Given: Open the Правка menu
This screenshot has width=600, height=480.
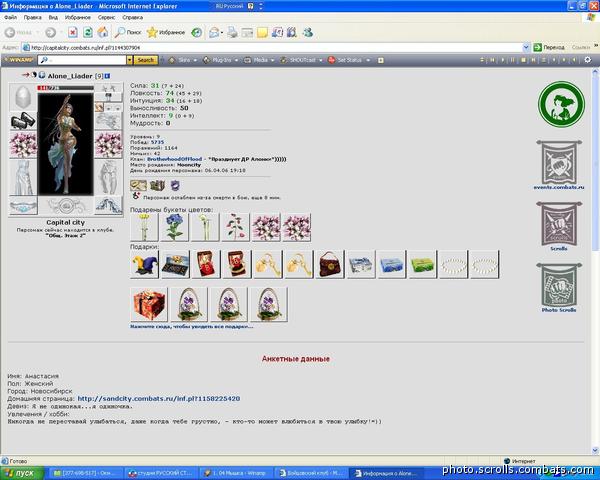Looking at the screenshot, I should 33,18.
